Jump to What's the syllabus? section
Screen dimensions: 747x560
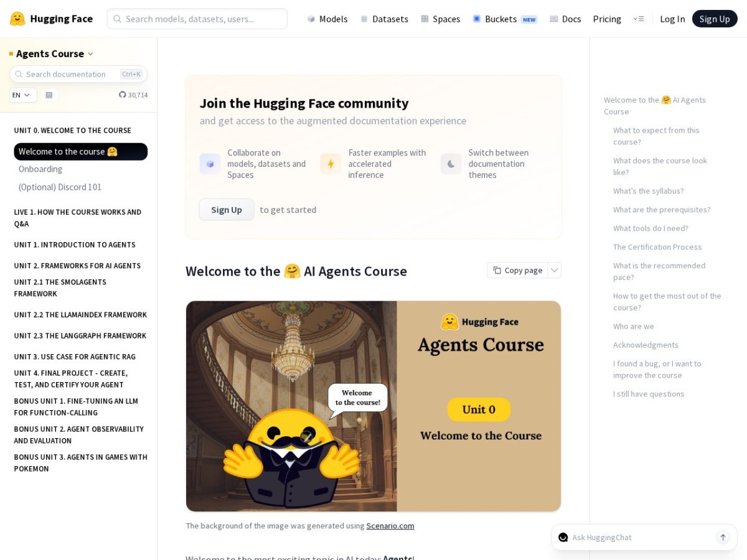pos(649,191)
